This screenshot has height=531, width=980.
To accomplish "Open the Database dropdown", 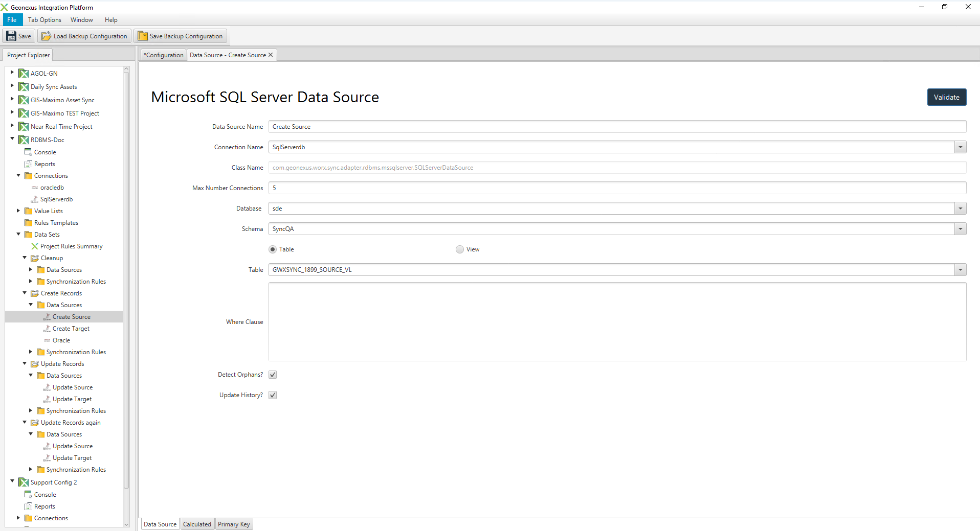I will 961,209.
